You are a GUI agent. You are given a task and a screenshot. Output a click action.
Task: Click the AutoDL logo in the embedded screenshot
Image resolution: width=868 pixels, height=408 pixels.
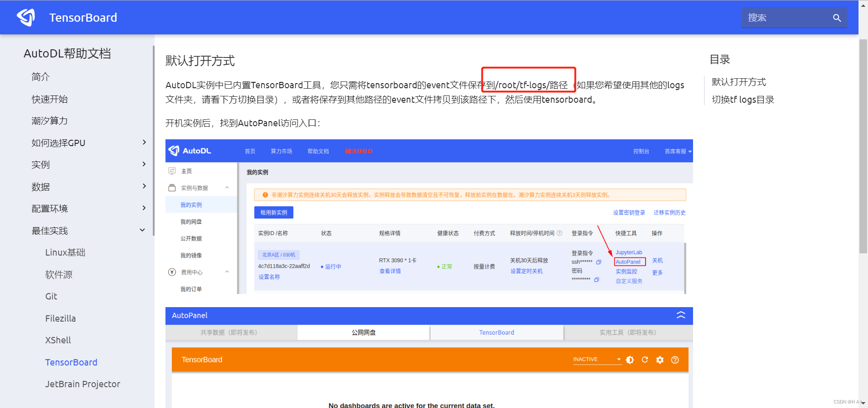click(x=174, y=151)
